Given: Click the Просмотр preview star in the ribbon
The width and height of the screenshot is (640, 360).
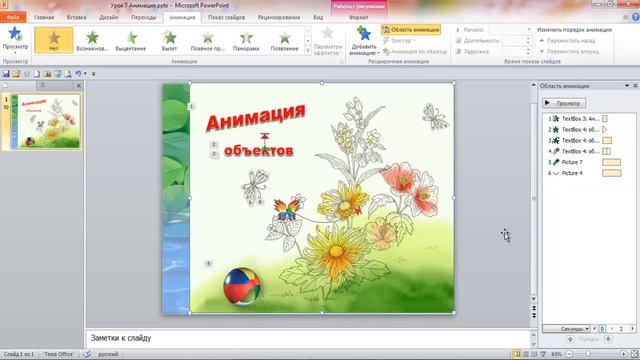Looking at the screenshot, I should tap(15, 34).
